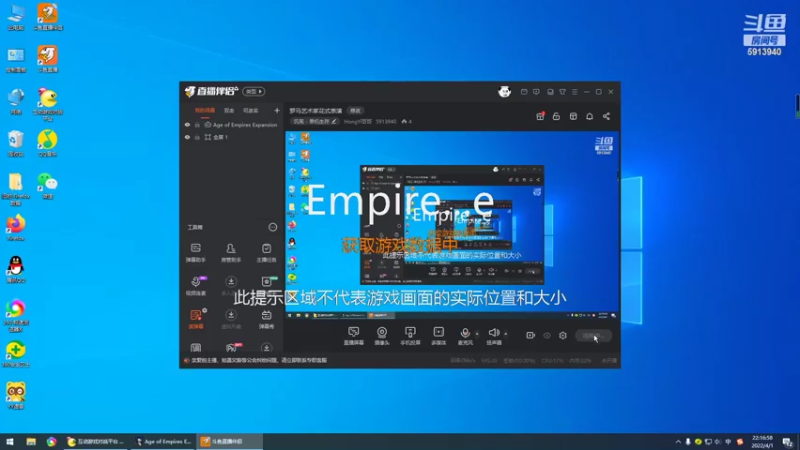Add a 多媒体 media source

click(438, 336)
